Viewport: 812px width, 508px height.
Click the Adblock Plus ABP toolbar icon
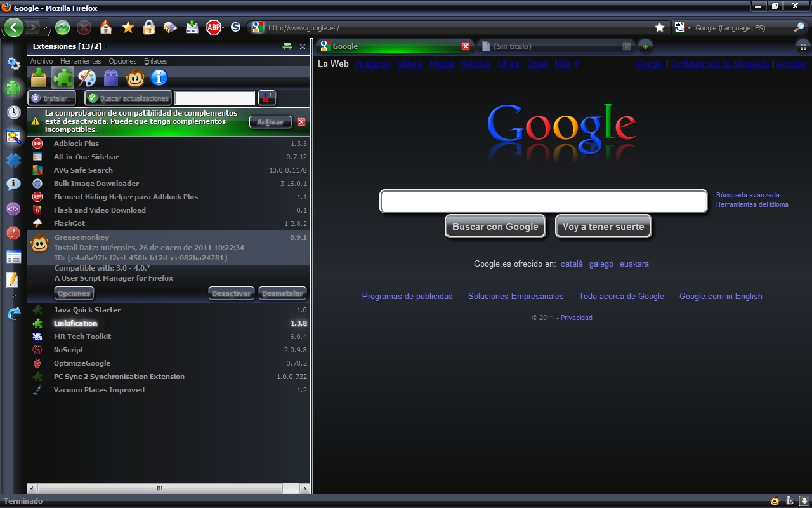click(213, 27)
